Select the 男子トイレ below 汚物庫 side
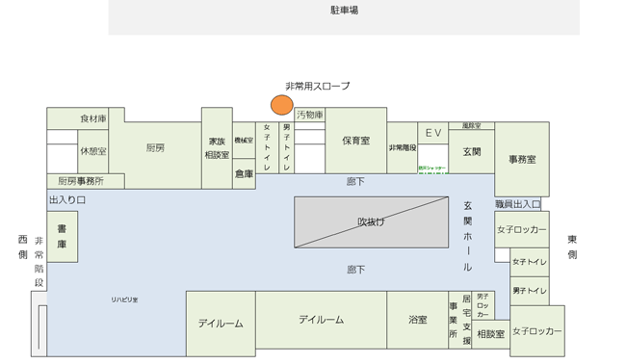The width and height of the screenshot is (626, 364). pyautogui.click(x=286, y=147)
